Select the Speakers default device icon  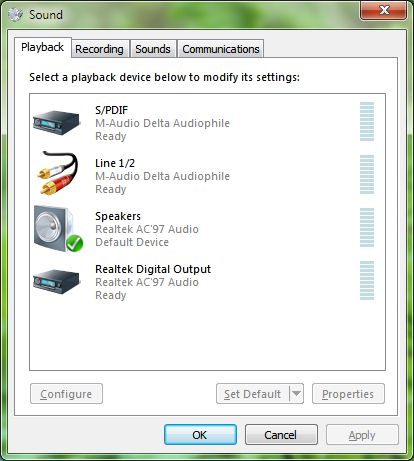point(58,229)
